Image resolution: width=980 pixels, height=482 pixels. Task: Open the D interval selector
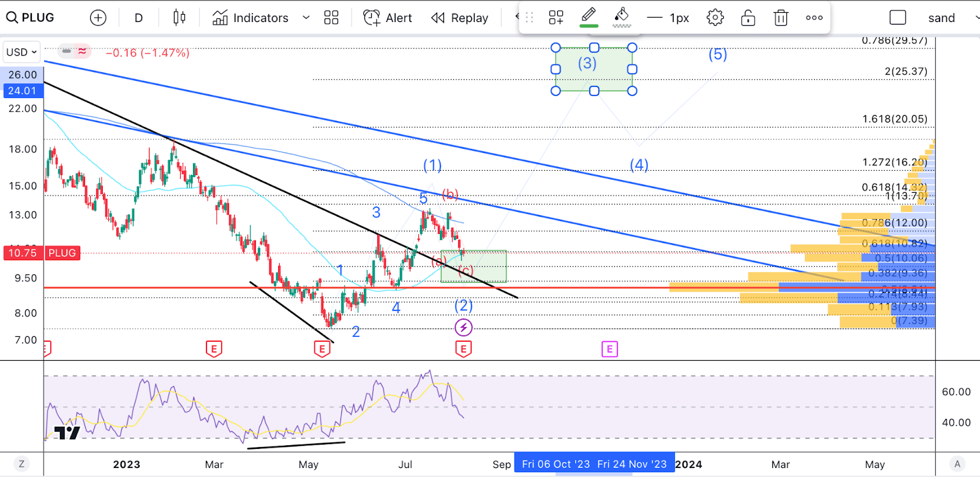tap(138, 18)
